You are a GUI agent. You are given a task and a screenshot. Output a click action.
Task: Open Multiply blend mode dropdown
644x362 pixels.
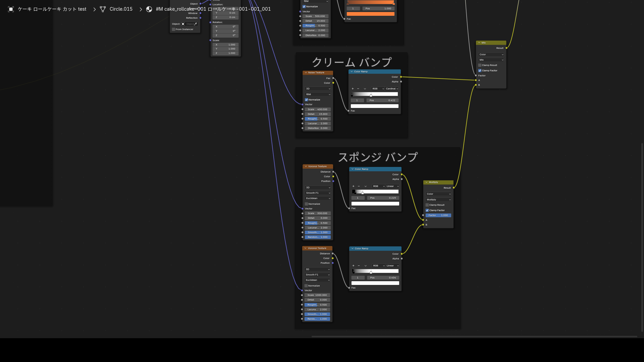point(438,200)
